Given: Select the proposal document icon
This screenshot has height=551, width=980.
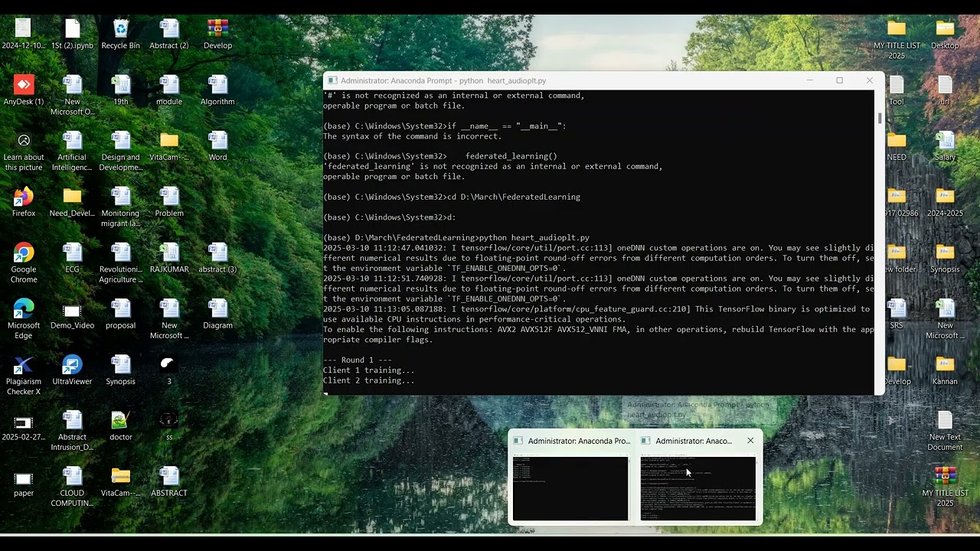Looking at the screenshot, I should tap(120, 314).
